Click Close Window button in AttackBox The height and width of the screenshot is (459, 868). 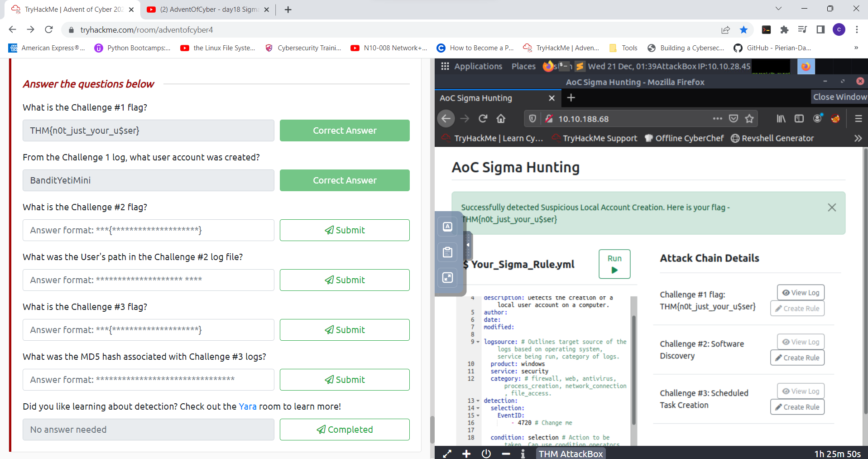[x=839, y=97]
